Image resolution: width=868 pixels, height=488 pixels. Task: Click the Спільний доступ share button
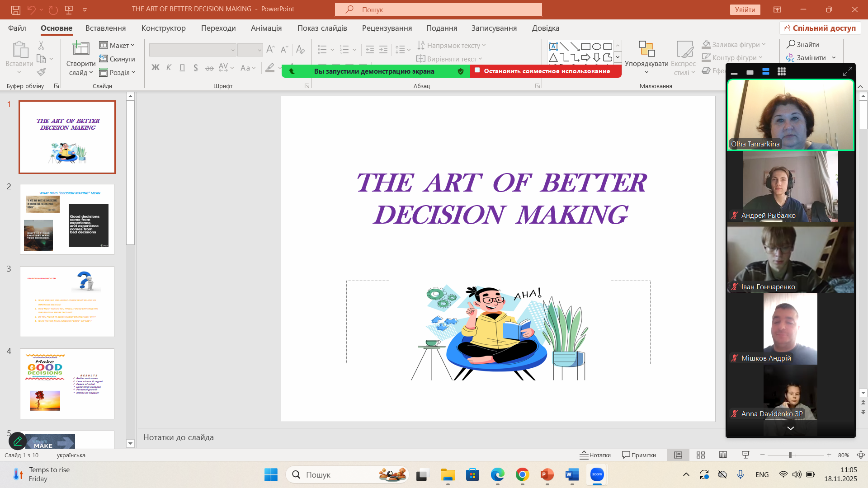pos(820,28)
